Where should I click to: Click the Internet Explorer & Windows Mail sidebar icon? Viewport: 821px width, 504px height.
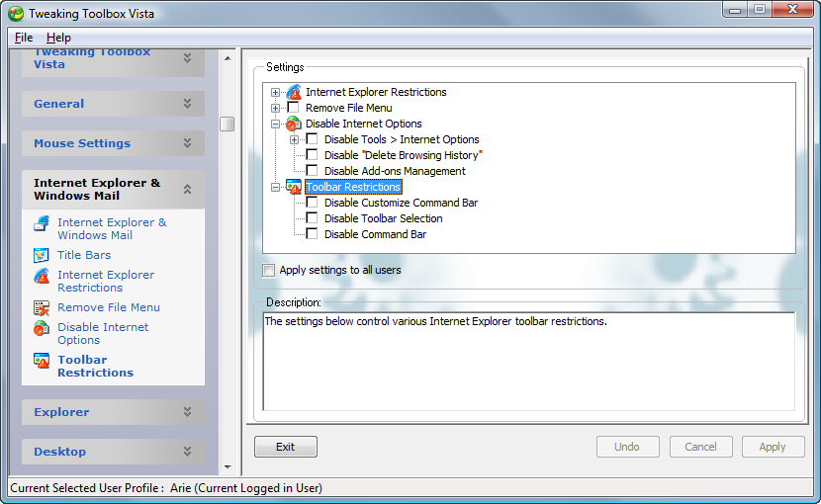(x=42, y=223)
